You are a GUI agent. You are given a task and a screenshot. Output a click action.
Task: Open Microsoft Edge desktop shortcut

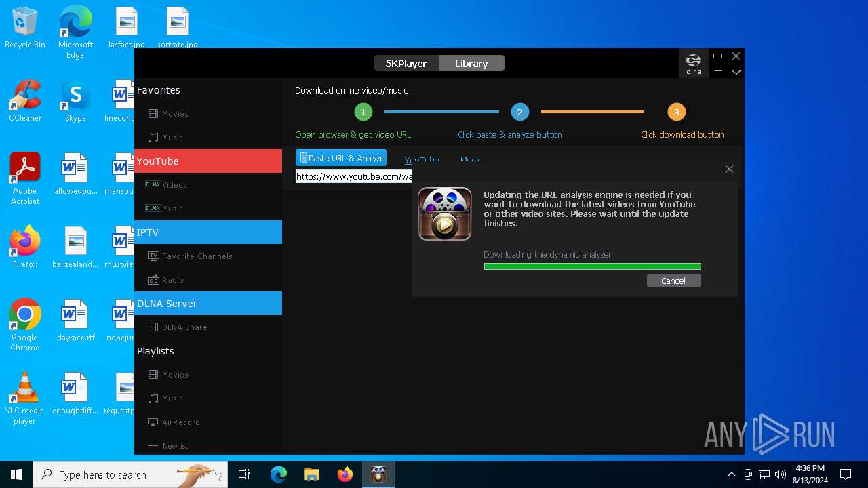click(x=75, y=31)
